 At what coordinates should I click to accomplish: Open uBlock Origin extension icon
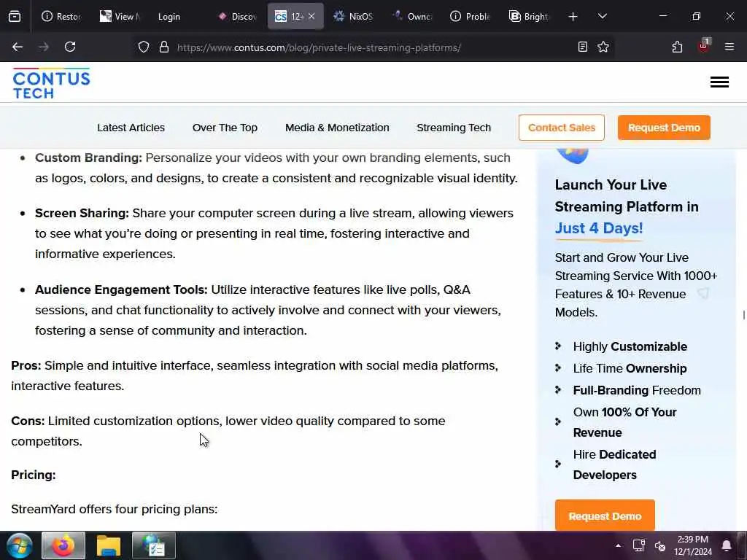[x=704, y=46]
